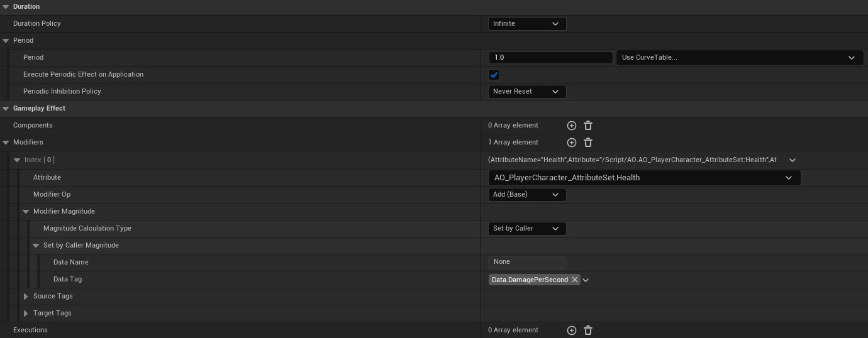
Task: Add a new Executions array element
Action: click(572, 330)
